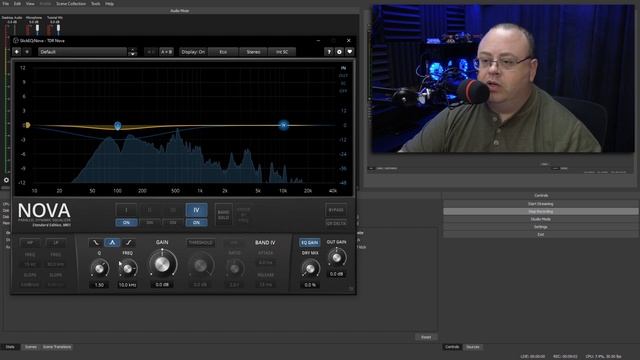This screenshot has height=360, width=640.
Task: Select band I button
Action: tap(126, 210)
